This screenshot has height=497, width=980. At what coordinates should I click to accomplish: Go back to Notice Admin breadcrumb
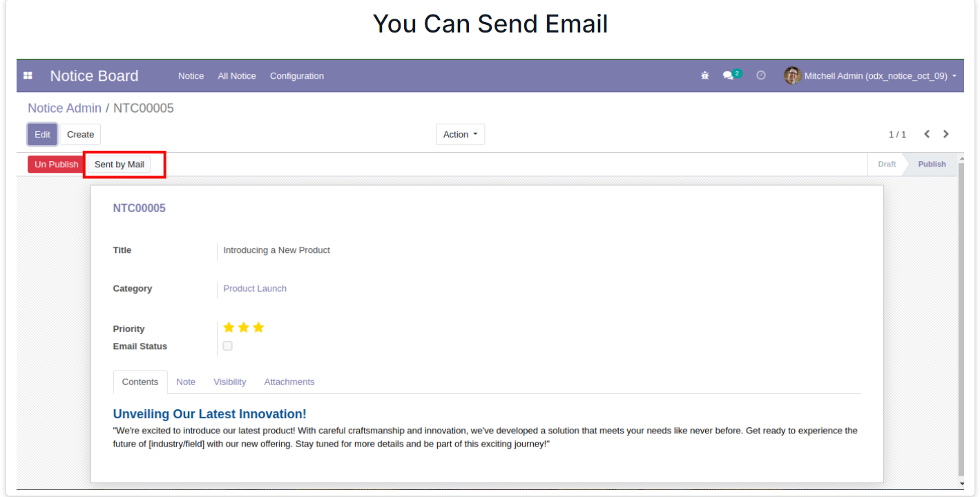(64, 109)
